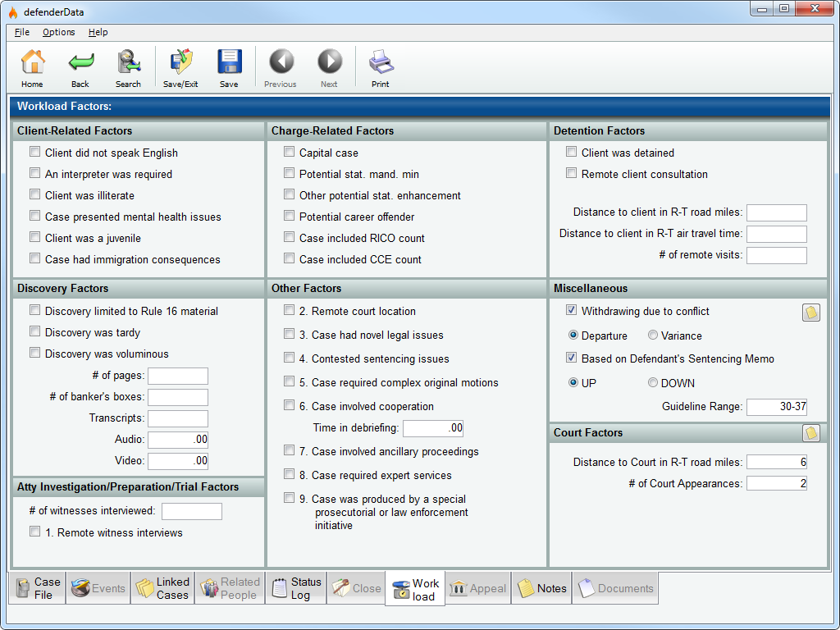The image size is (840, 630).
Task: Switch to the Notes tab
Action: pyautogui.click(x=541, y=587)
